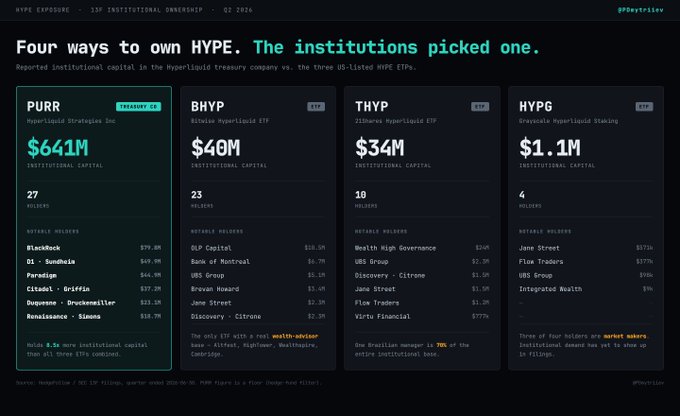
Task: Click the ETF badge on the THYP card
Action: [x=480, y=107]
